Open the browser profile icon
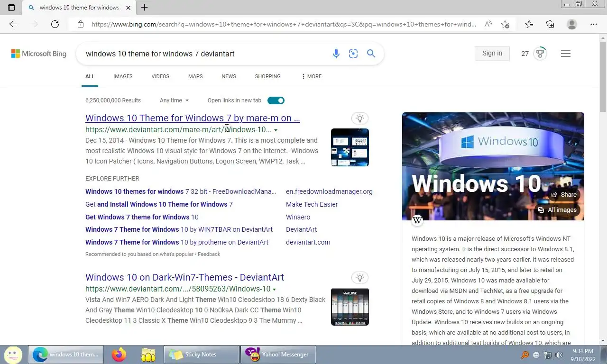Viewport: 607px width, 364px height. [x=572, y=24]
